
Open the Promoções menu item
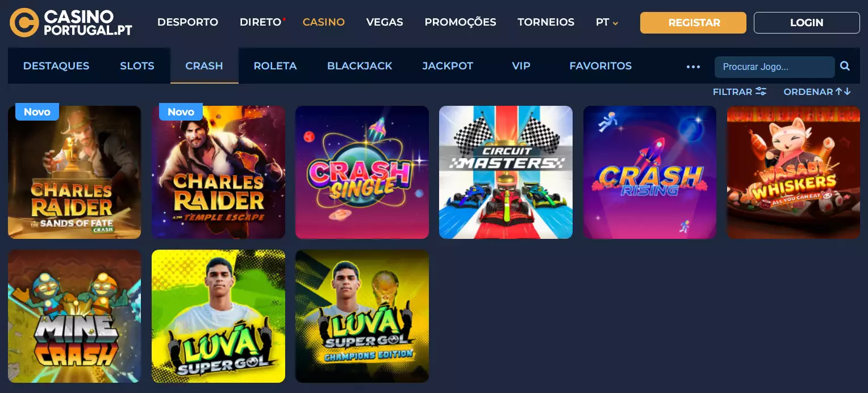coord(460,22)
